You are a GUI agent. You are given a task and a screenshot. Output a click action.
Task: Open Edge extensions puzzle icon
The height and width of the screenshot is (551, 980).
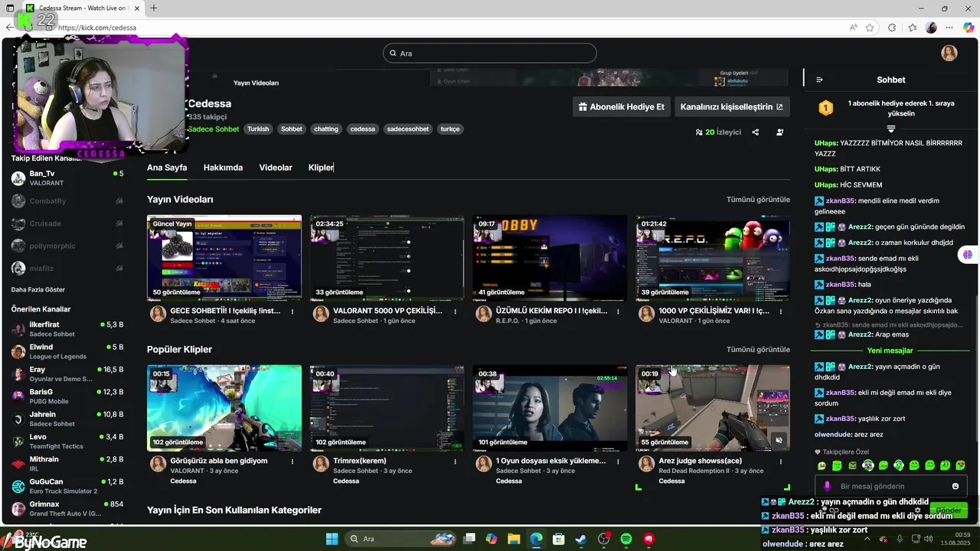coord(892,28)
